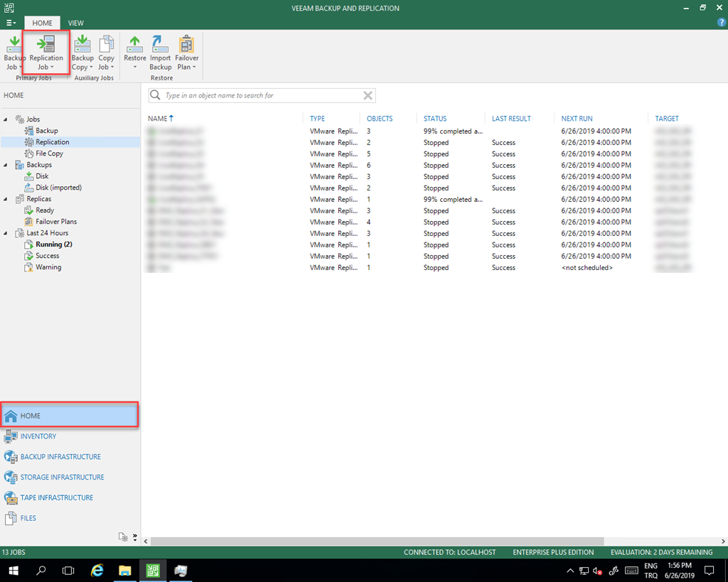Sort the list by the NAME column

[160, 119]
